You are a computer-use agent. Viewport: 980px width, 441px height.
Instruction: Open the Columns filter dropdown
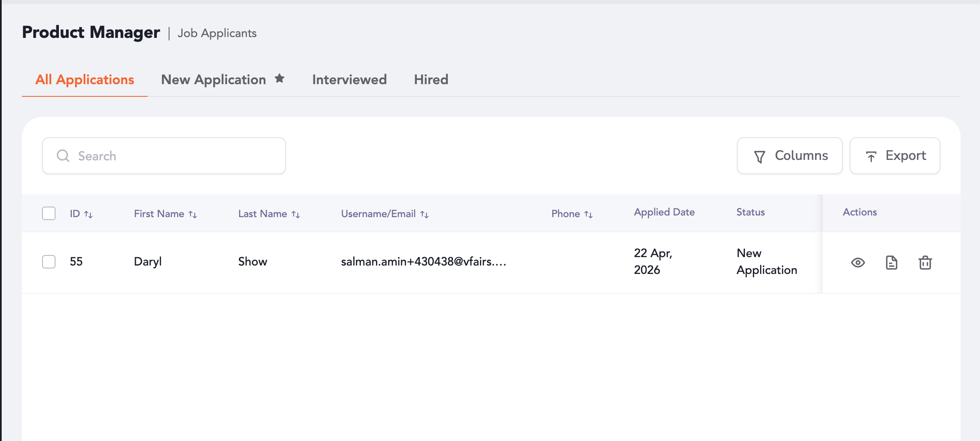pyautogui.click(x=789, y=156)
